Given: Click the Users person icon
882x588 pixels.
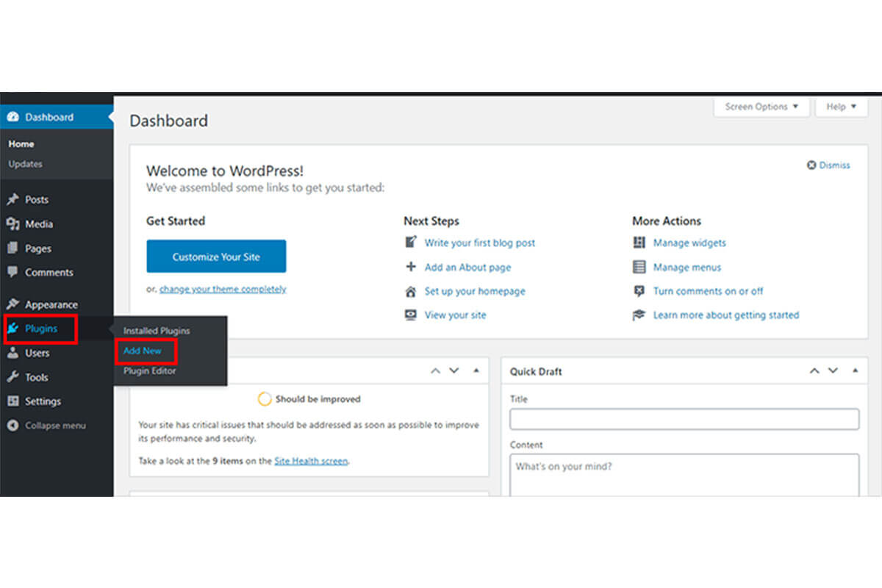Looking at the screenshot, I should [x=12, y=353].
